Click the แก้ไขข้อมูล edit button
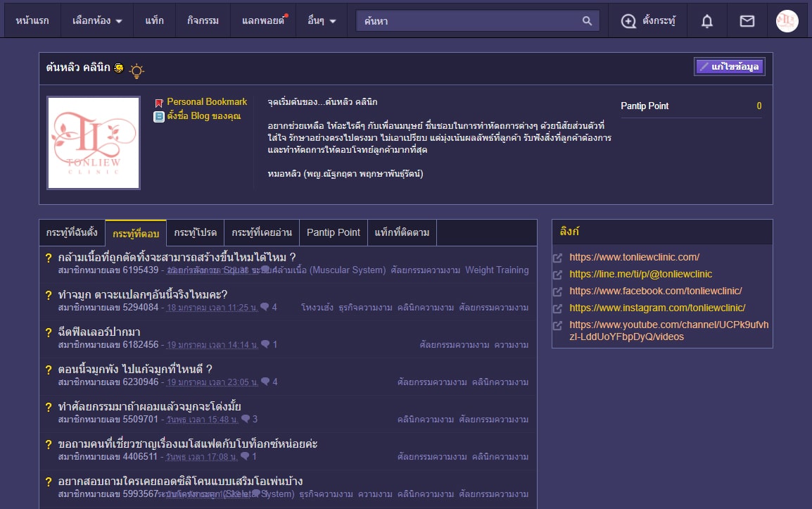The height and width of the screenshot is (509, 812). [730, 67]
